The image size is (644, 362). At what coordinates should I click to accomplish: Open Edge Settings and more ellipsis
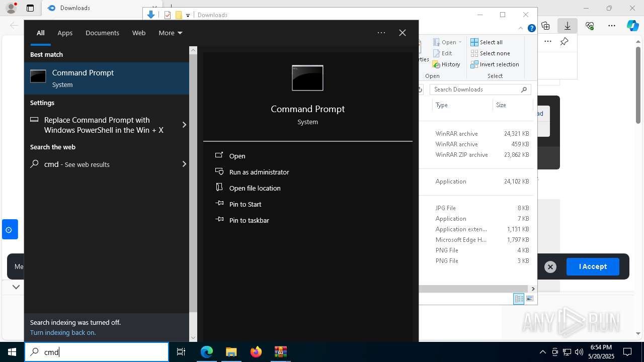(612, 26)
